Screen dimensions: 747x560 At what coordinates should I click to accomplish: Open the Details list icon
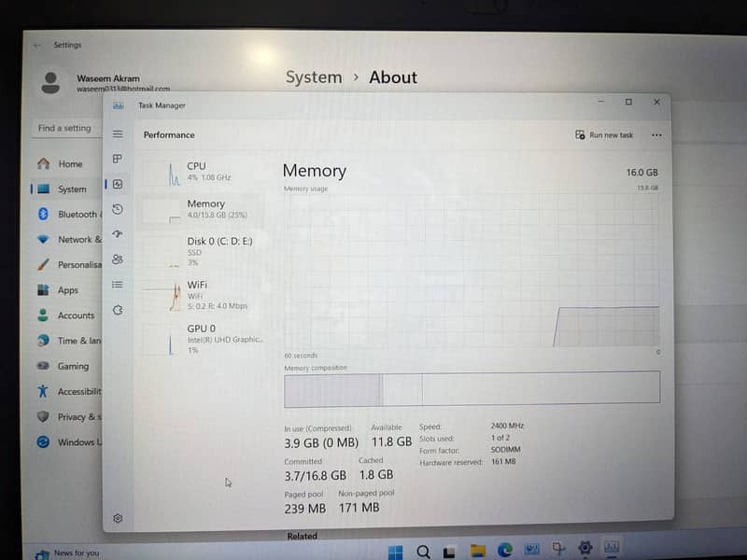coord(118,285)
